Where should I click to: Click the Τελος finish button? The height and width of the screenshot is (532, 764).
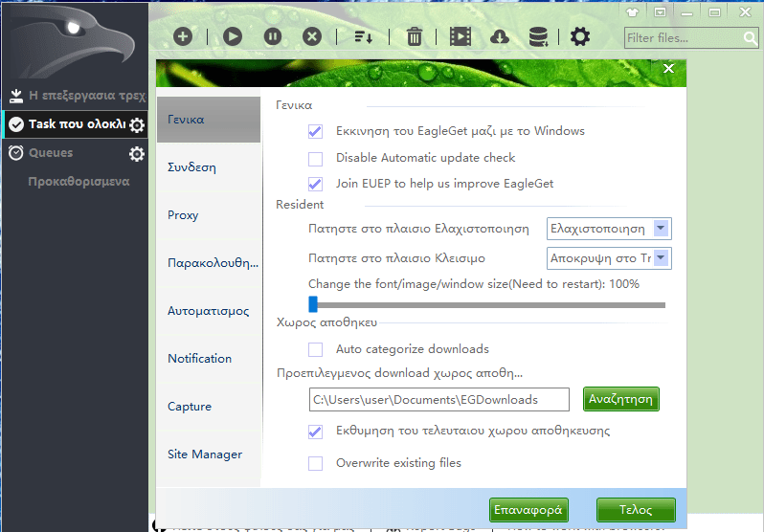(x=636, y=510)
